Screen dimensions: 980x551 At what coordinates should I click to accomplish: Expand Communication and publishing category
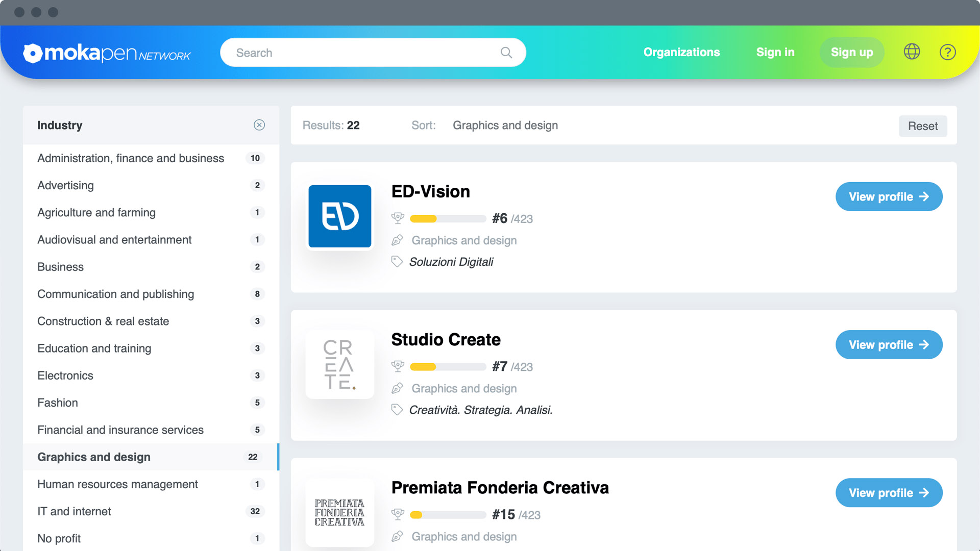coord(115,294)
